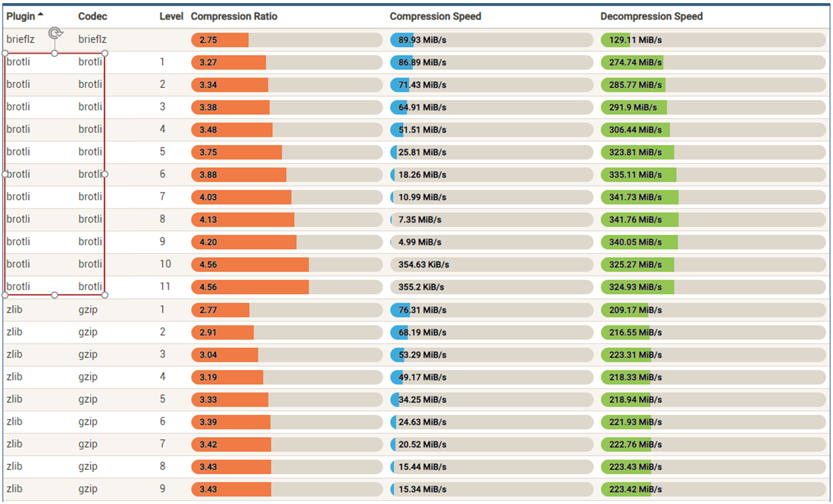The width and height of the screenshot is (833, 504).
Task: Click the 2.75 compression ratio bar for brieflz
Action: (287, 40)
